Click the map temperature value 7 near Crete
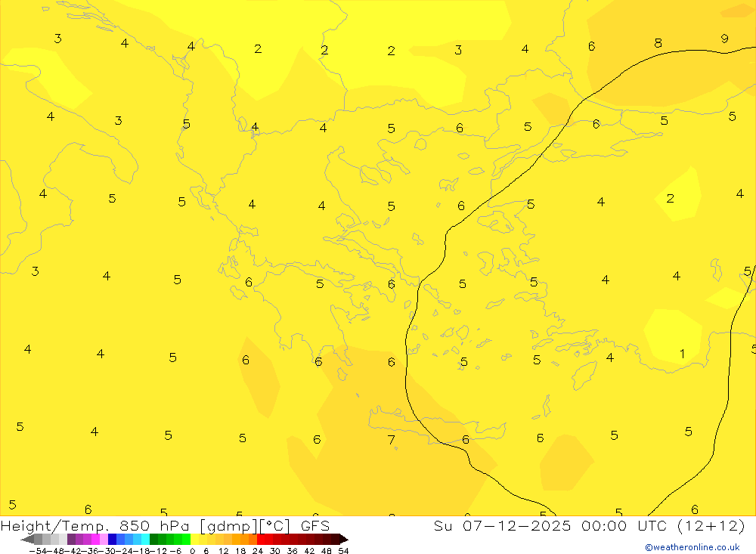Image resolution: width=756 pixels, height=554 pixels. (x=391, y=440)
